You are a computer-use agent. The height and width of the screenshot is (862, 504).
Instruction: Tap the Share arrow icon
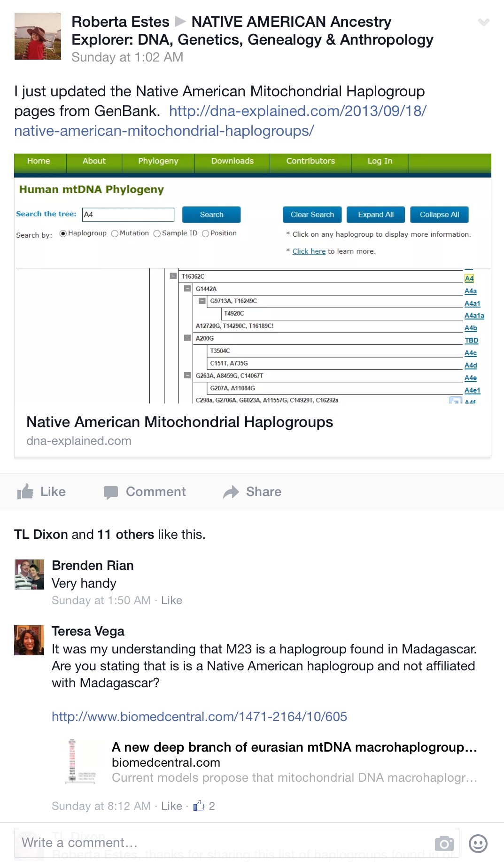coord(231,492)
